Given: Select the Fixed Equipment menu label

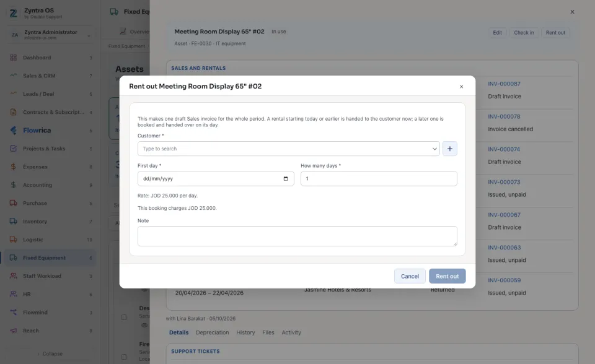Looking at the screenshot, I should pyautogui.click(x=44, y=258).
